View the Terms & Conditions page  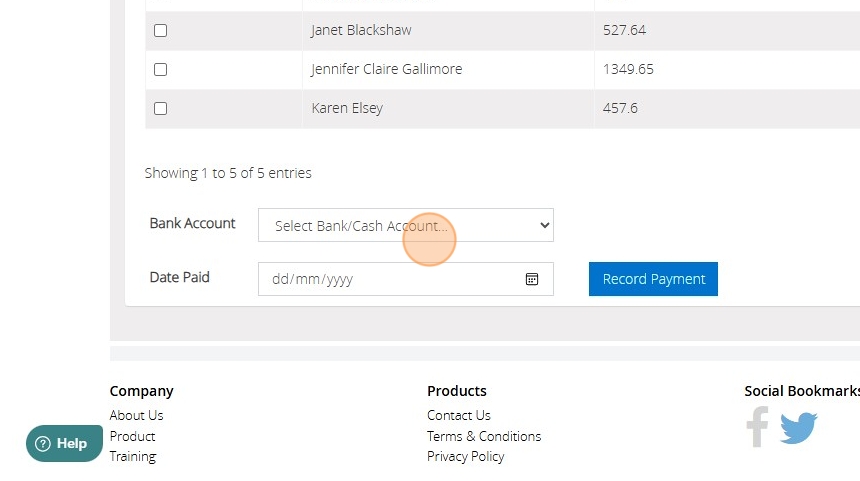(483, 436)
